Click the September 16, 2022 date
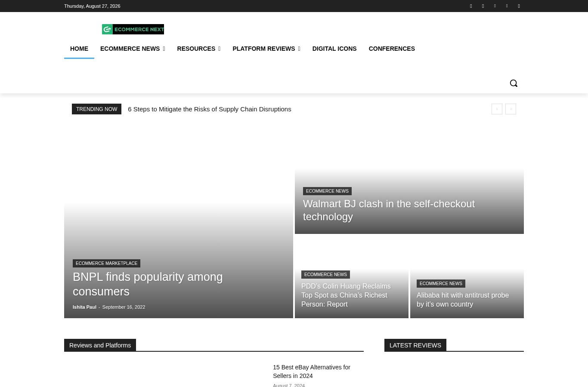This screenshot has width=588, height=387. (124, 307)
